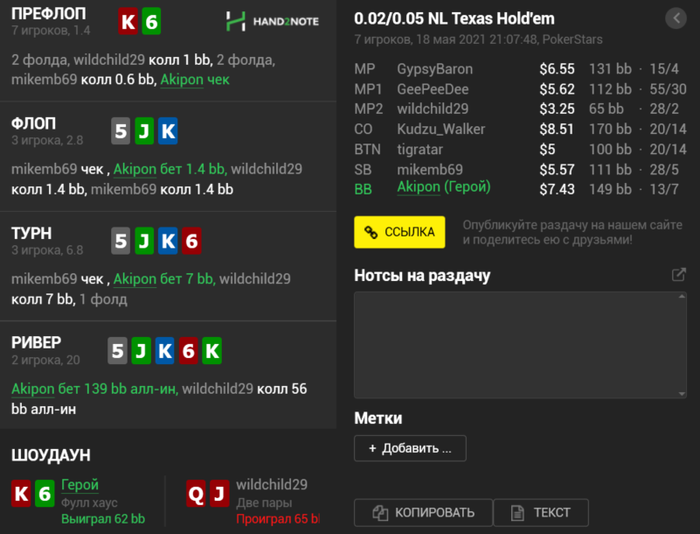The image size is (700, 534).
Task: Click the last green K river card
Action: click(x=212, y=351)
